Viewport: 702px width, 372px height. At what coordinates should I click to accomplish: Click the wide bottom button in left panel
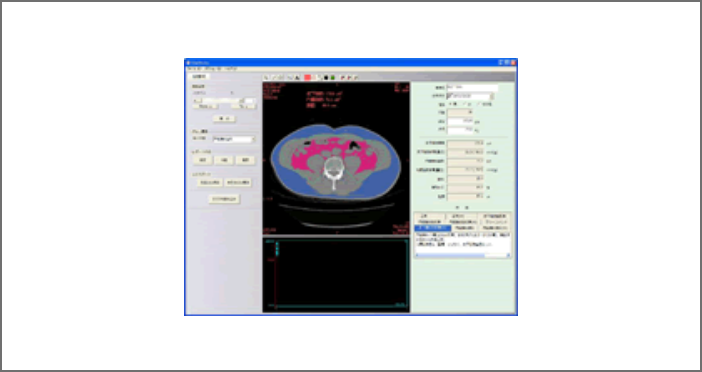pos(224,199)
